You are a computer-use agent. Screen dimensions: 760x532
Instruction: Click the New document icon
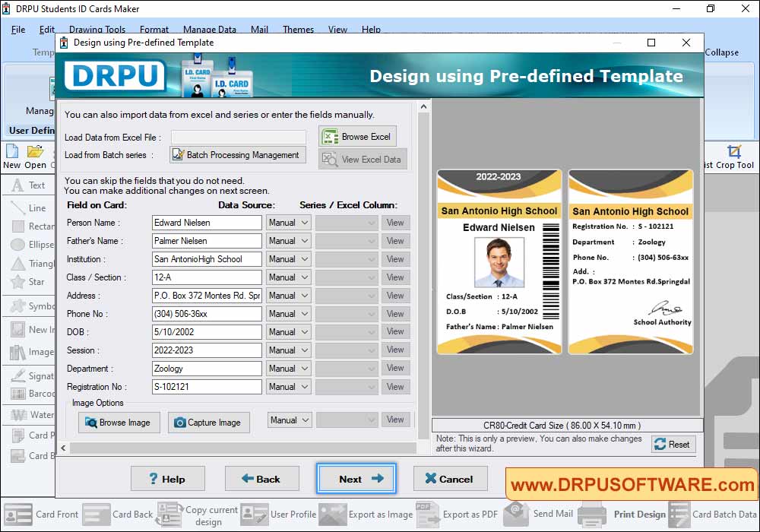pos(12,157)
